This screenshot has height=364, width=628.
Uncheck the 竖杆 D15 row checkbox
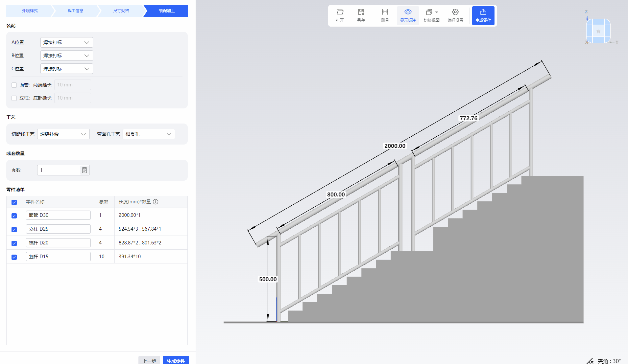pos(14,257)
